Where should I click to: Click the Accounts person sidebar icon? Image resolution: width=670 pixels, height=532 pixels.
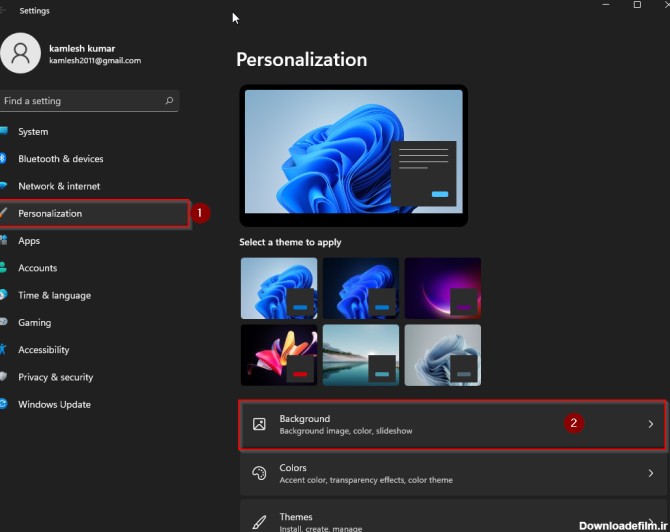(3, 267)
